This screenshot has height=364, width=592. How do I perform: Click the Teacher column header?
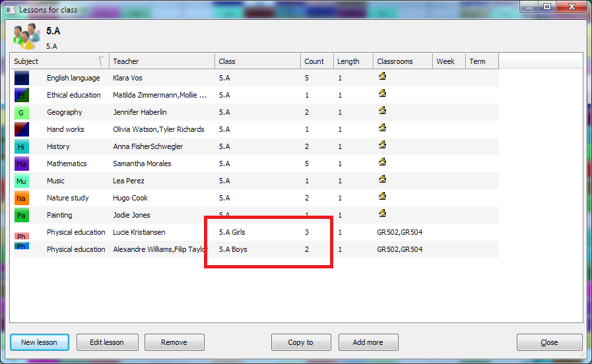coord(162,61)
